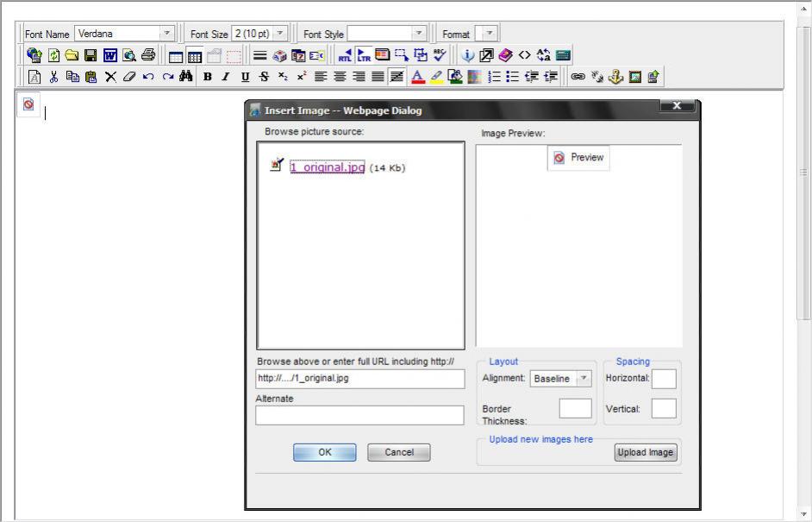
Task: Click the Undo arrow icon
Action: 148,77
